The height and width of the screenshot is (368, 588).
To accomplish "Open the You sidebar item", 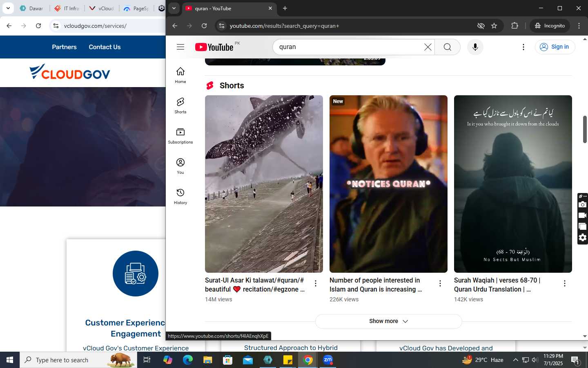I will click(180, 166).
